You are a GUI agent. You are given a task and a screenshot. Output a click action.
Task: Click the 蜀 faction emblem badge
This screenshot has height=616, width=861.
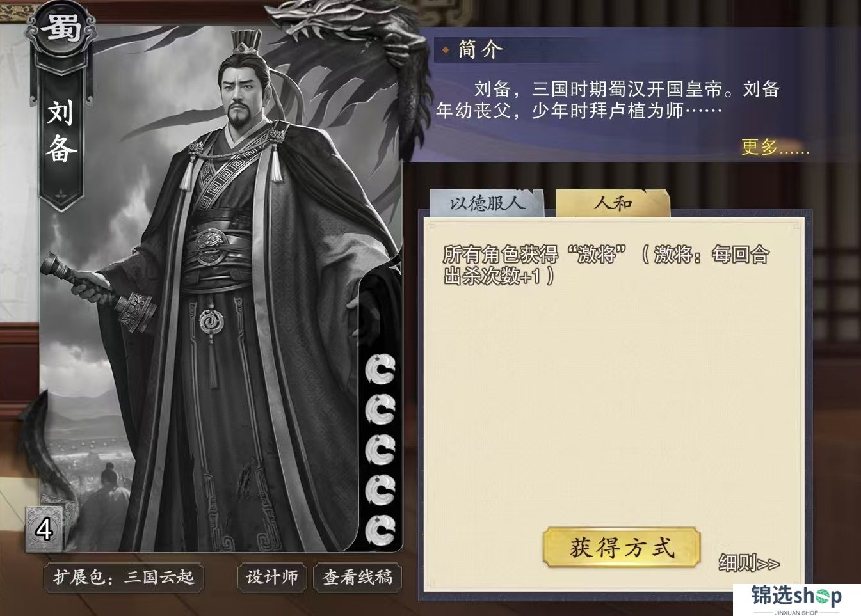61,27
